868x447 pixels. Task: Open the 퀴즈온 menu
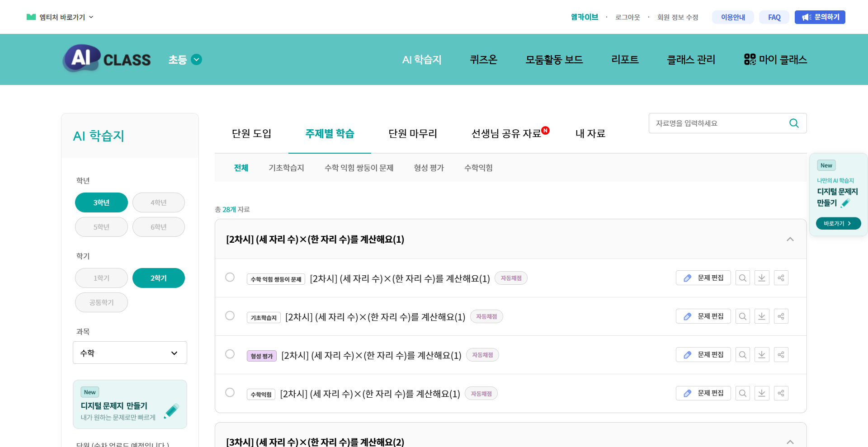click(x=483, y=60)
